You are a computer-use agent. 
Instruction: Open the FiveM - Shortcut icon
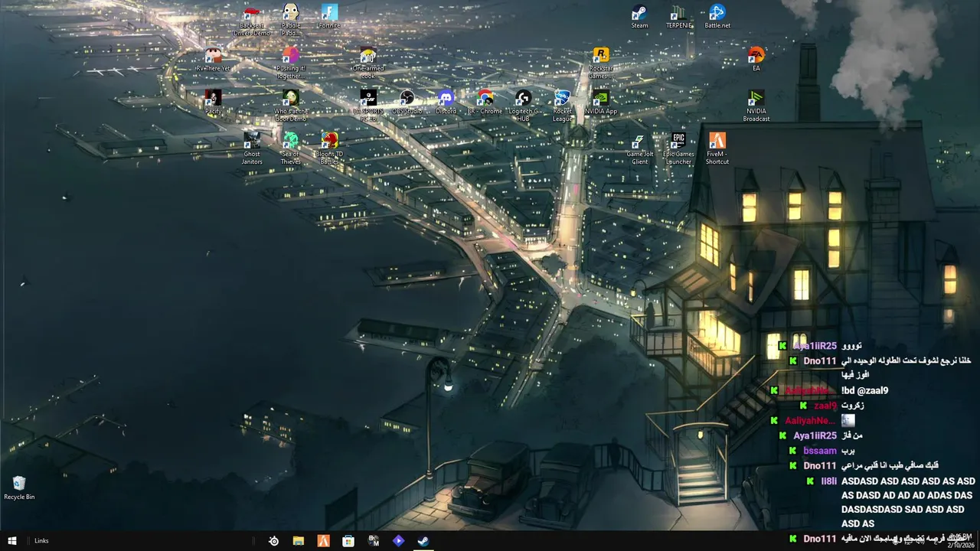pos(717,149)
